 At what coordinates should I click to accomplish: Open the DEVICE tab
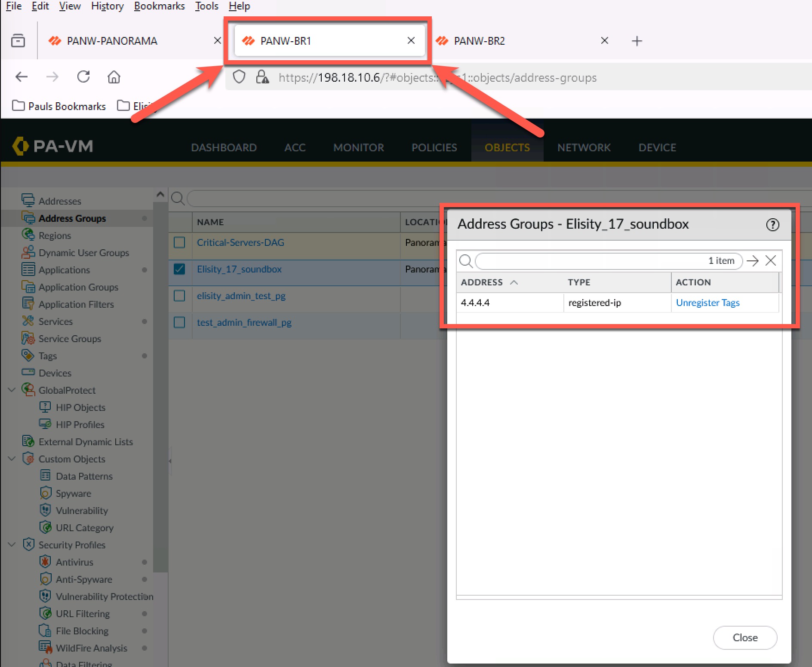click(657, 147)
